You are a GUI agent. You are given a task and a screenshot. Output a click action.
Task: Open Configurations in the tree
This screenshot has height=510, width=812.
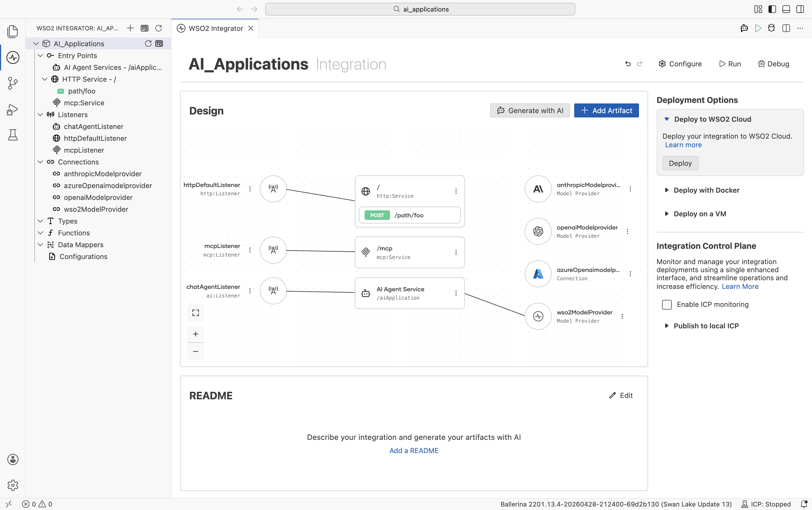click(x=83, y=256)
